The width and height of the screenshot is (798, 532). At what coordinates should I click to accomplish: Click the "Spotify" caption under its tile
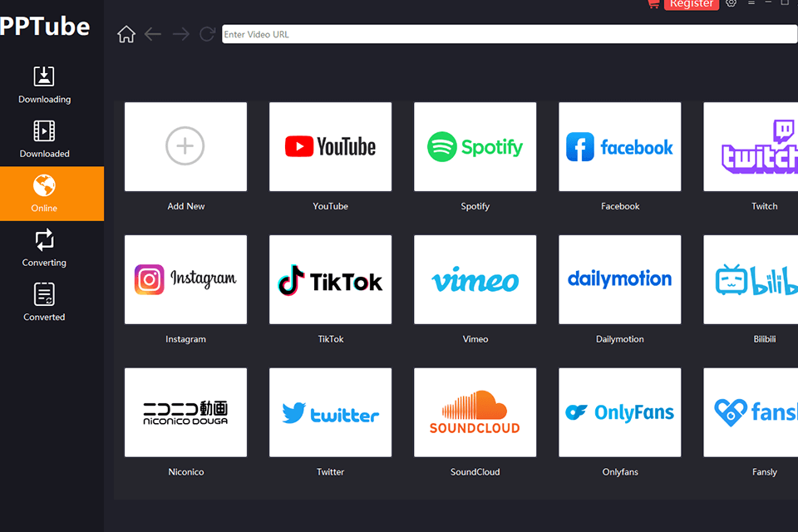(x=475, y=206)
